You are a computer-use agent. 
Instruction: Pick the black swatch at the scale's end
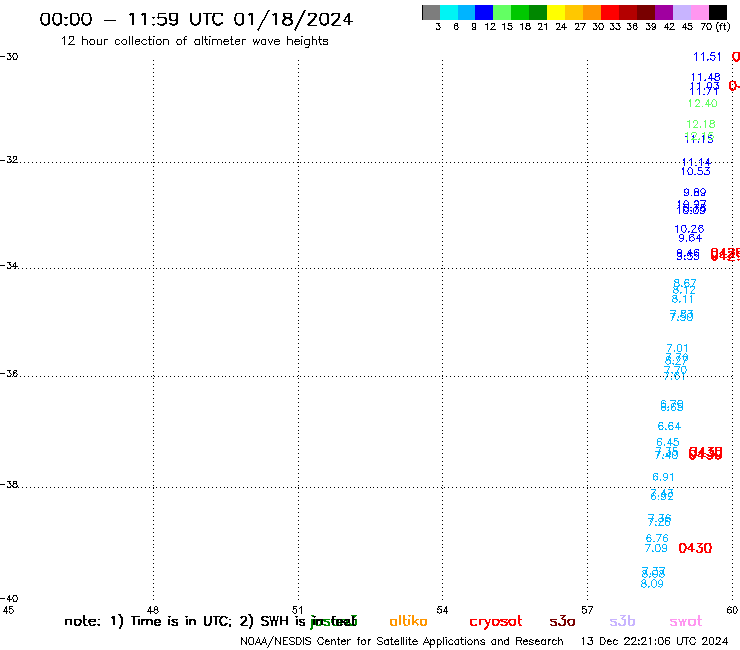click(x=718, y=12)
